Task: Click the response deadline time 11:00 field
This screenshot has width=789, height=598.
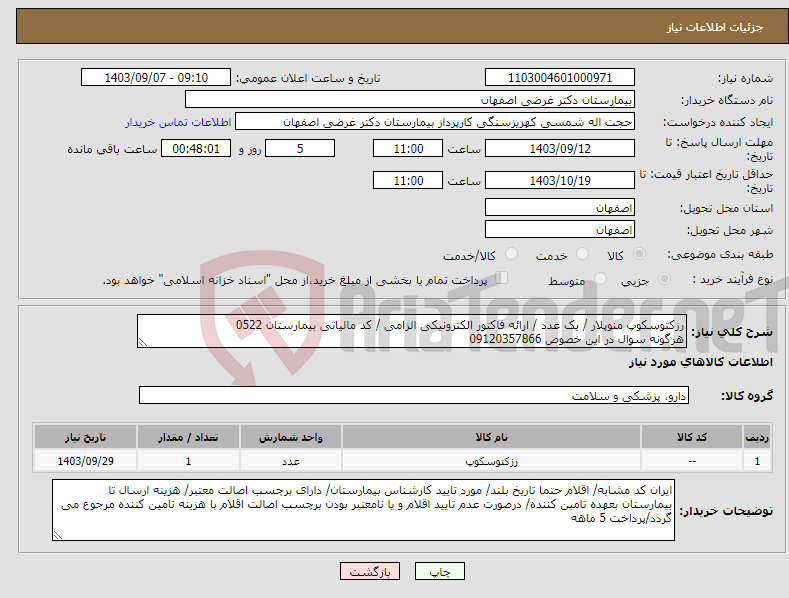Action: 408,148
